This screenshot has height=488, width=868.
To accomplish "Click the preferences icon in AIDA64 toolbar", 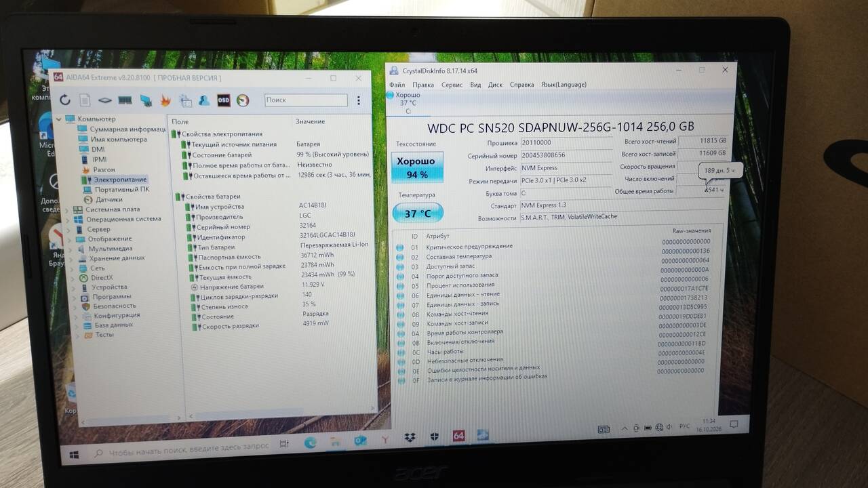I will click(184, 100).
